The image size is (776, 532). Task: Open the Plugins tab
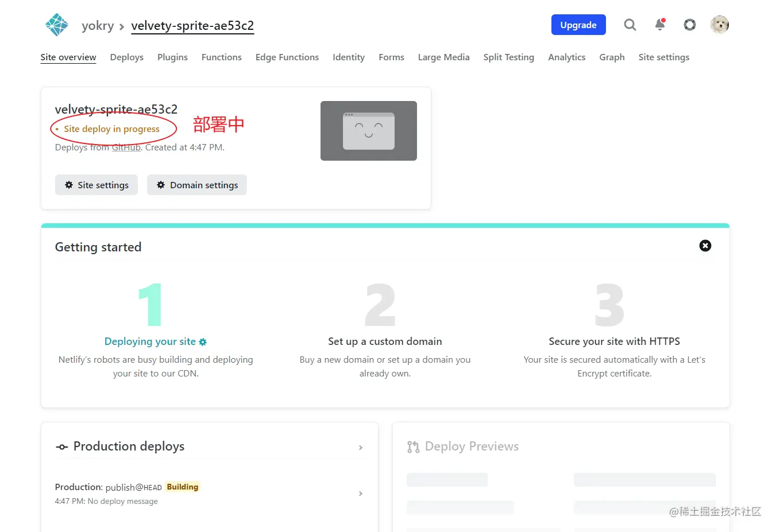tap(172, 57)
